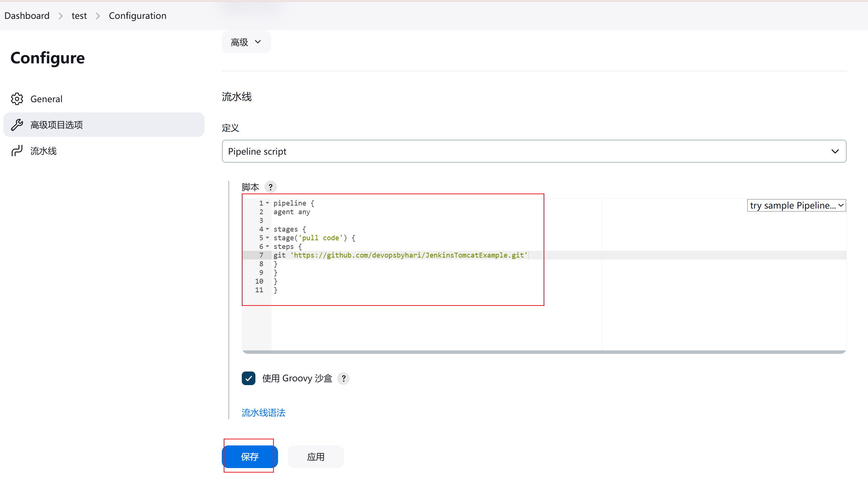
Task: Collapse fold arrow on line 4 stages
Action: pyautogui.click(x=267, y=229)
